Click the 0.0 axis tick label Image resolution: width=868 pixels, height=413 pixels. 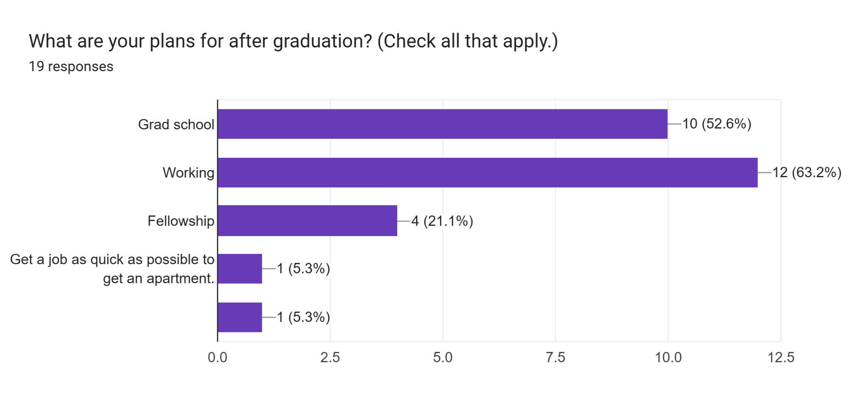[x=217, y=357]
